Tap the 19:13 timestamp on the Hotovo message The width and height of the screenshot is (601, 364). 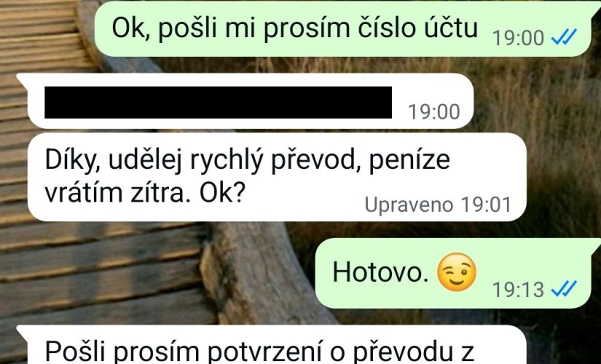click(x=518, y=289)
